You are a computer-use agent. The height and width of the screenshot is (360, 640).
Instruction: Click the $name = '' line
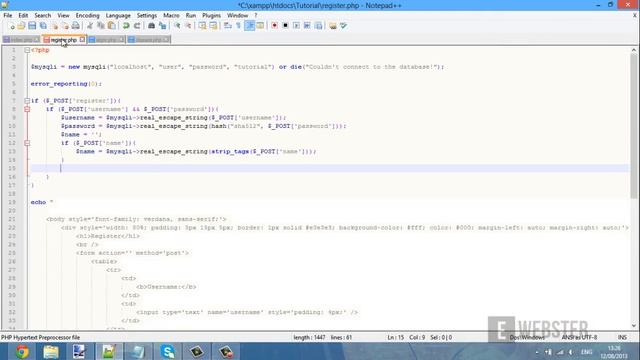(x=81, y=135)
